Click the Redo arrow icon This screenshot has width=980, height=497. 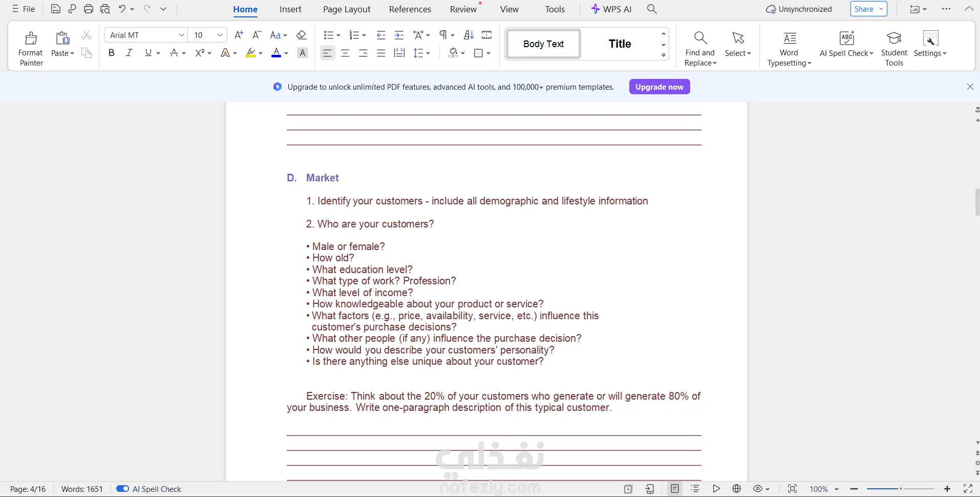(x=147, y=9)
